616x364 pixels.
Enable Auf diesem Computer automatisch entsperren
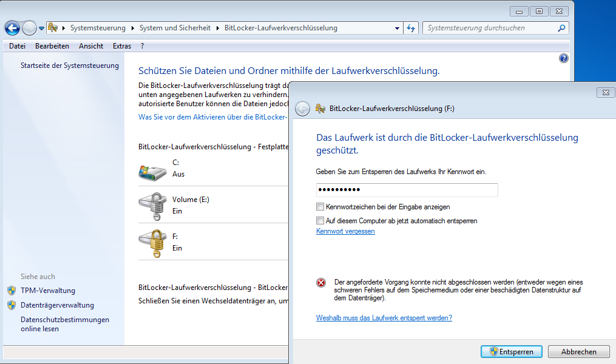pos(320,221)
